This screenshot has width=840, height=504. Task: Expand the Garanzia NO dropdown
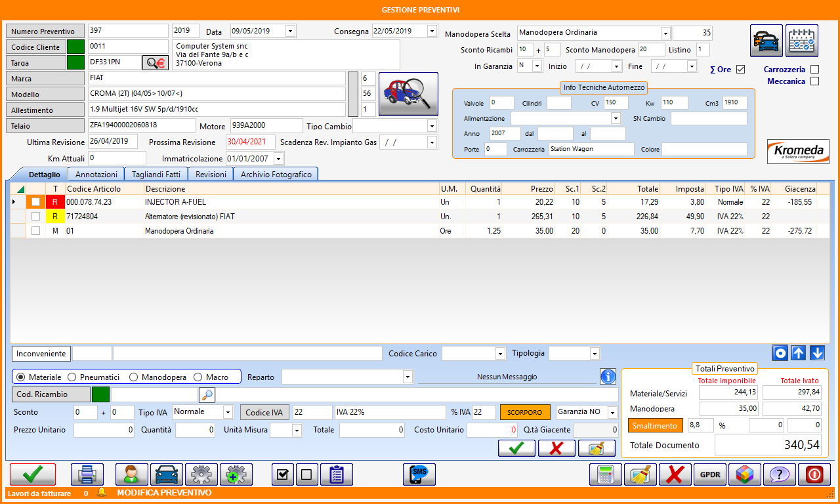pyautogui.click(x=613, y=412)
